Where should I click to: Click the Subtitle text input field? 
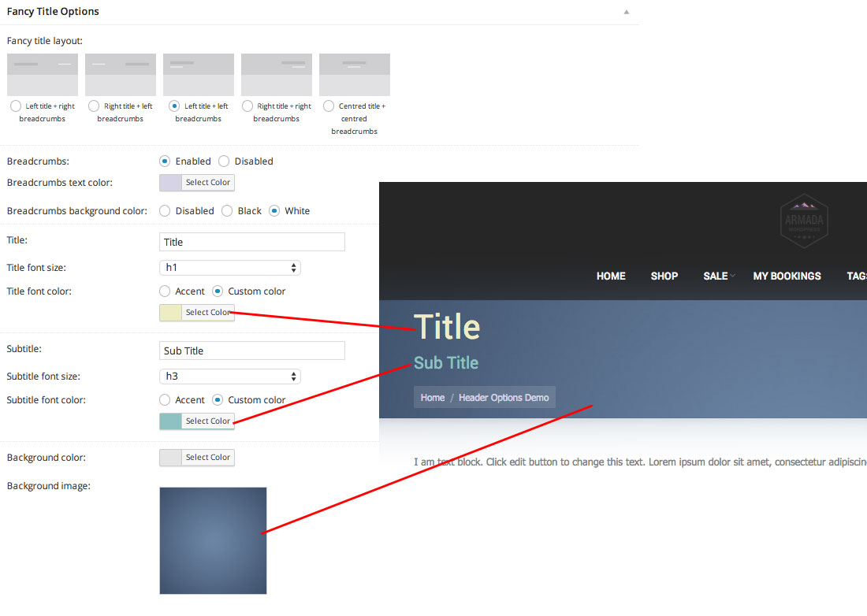(251, 351)
